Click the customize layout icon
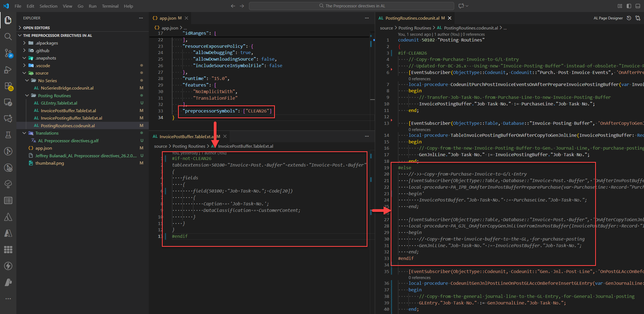This screenshot has width=644, height=314. (620, 6)
